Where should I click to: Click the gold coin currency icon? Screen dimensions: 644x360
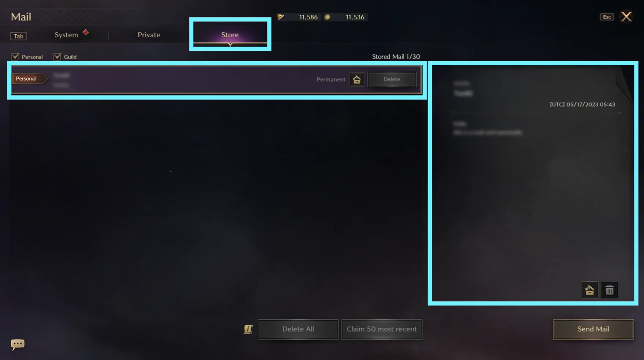click(327, 17)
